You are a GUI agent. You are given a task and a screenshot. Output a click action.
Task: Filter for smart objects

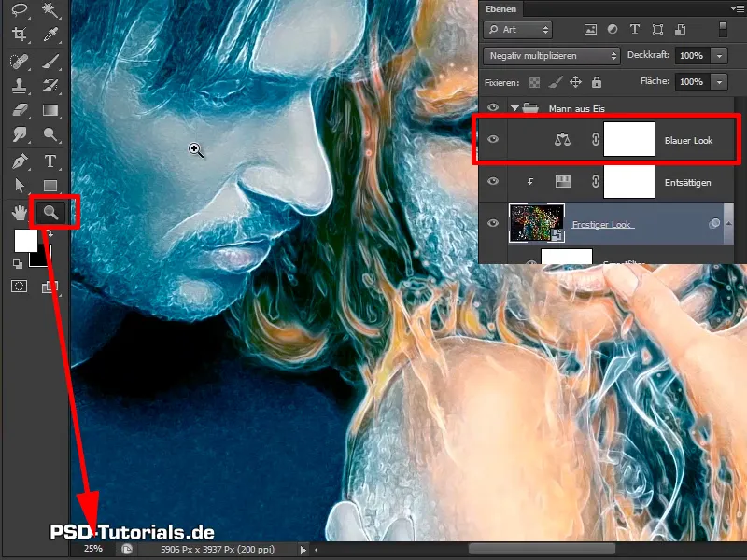point(681,30)
